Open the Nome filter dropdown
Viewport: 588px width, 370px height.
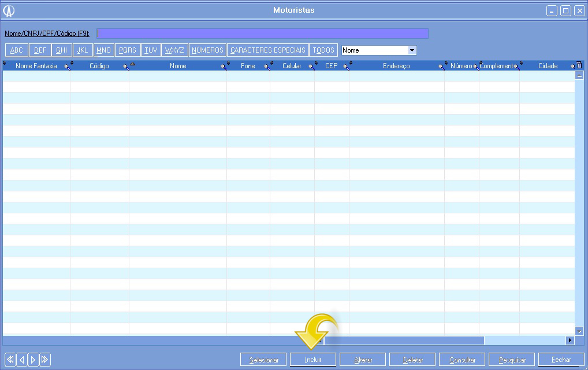coord(412,50)
